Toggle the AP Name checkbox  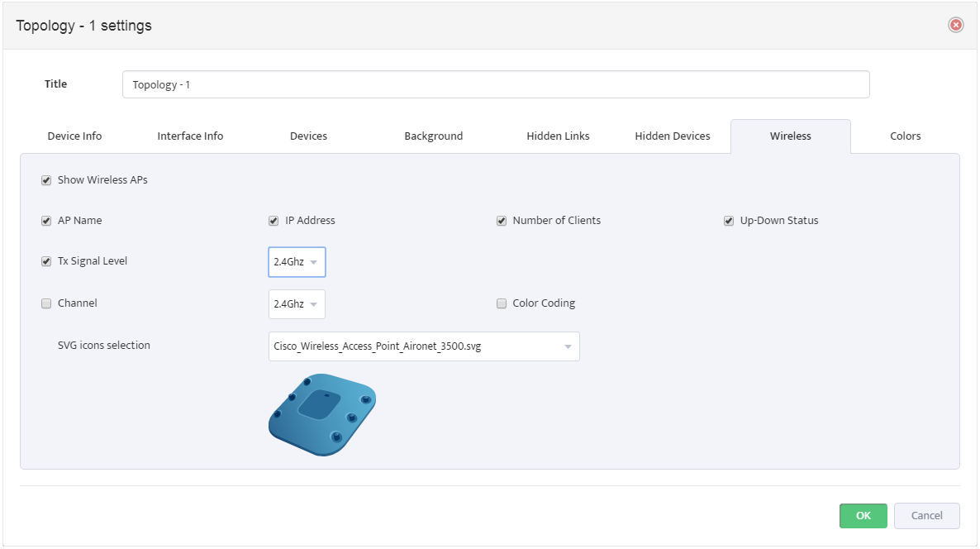pos(46,221)
